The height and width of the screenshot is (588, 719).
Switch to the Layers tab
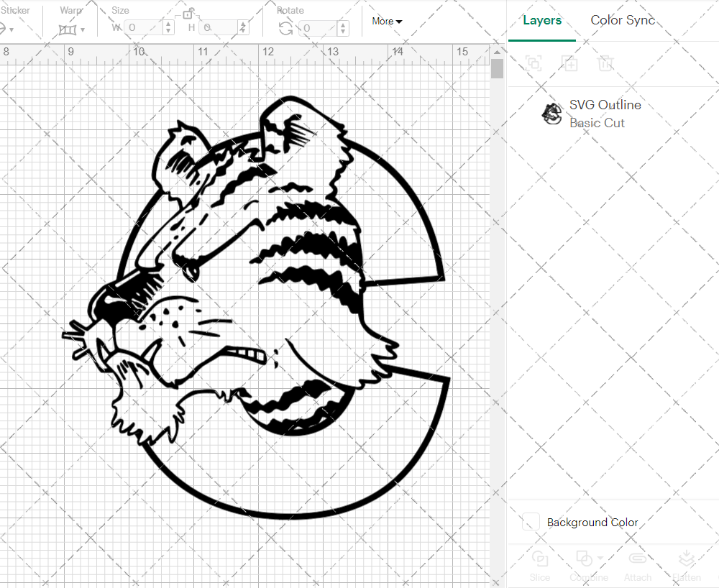542,20
